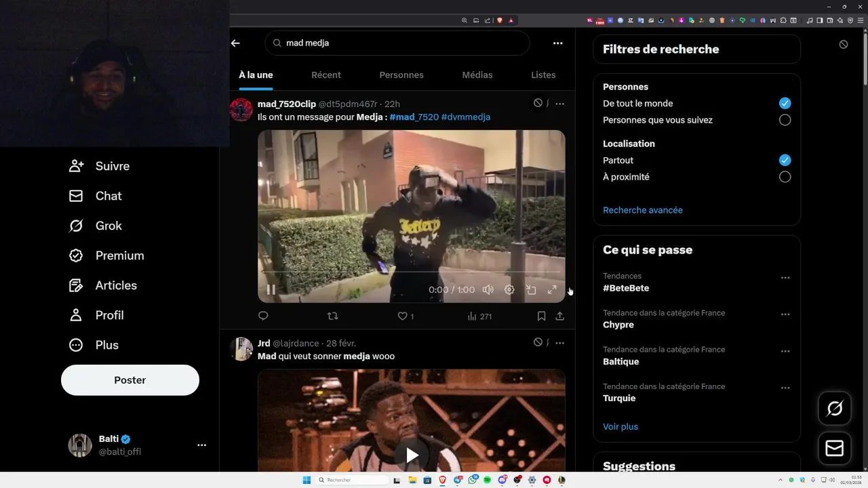Expand video to fullscreen
The width and height of the screenshot is (868, 488).
pyautogui.click(x=552, y=290)
